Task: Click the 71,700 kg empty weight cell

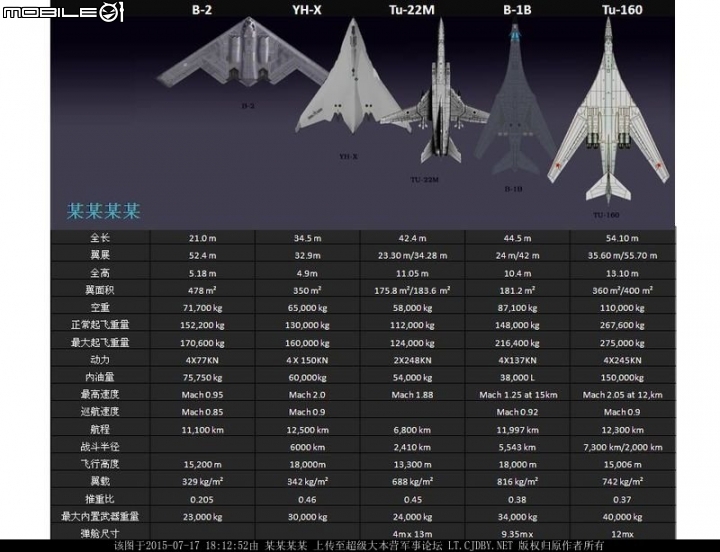Action: point(202,308)
